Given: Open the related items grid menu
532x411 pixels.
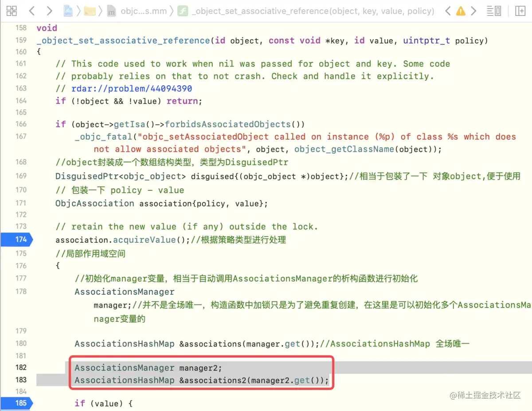Looking at the screenshot, I should (x=12, y=11).
